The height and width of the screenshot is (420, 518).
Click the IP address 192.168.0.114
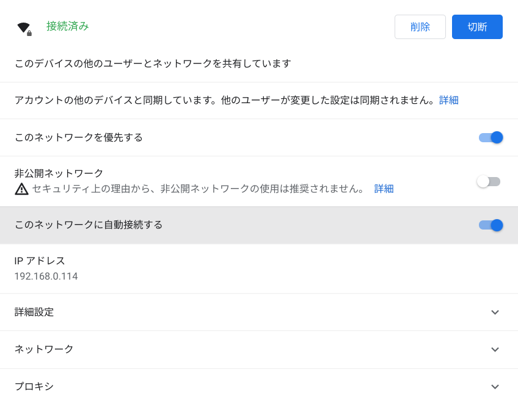click(46, 277)
